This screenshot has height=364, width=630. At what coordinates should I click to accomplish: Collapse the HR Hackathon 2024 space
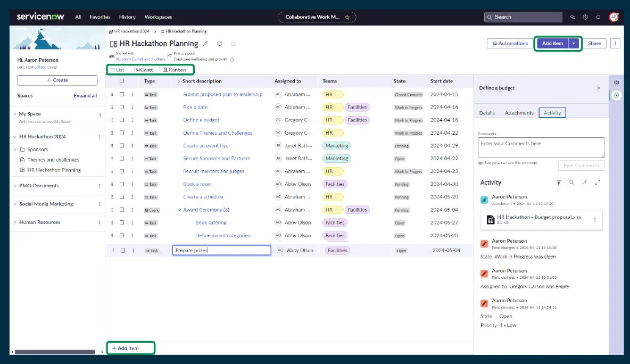coord(15,137)
